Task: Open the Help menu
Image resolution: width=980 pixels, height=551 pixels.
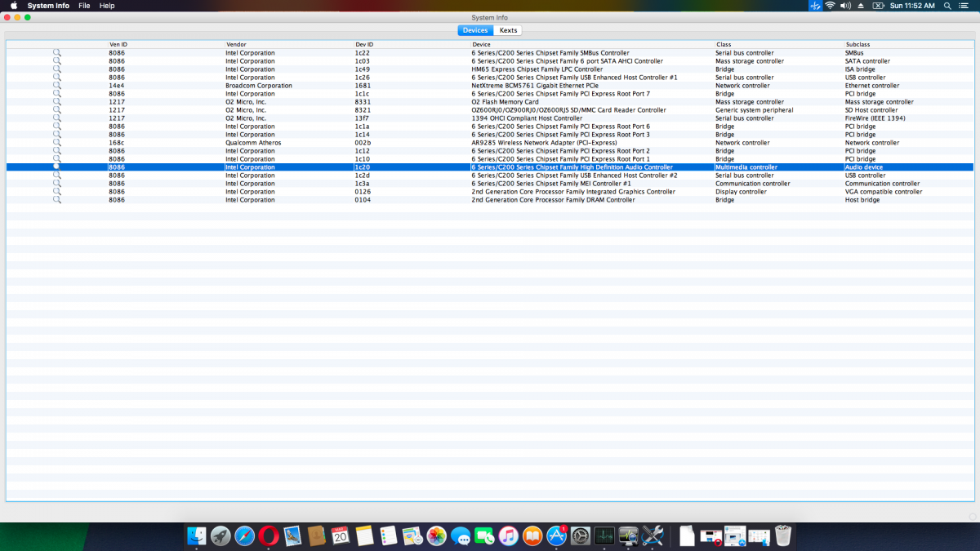Action: click(x=107, y=6)
